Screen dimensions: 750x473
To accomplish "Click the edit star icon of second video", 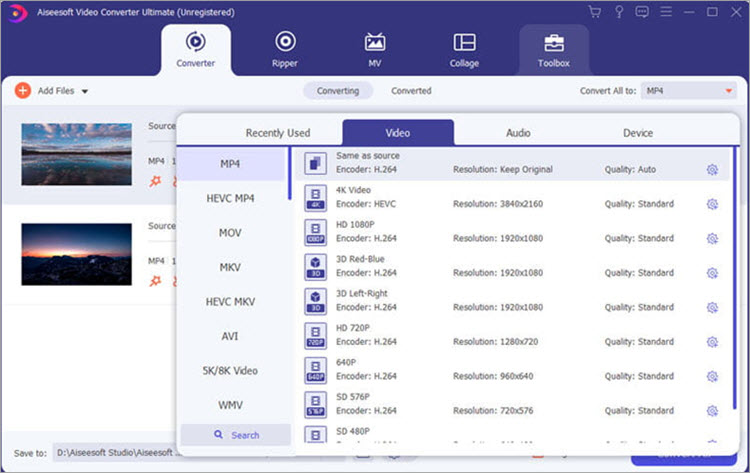I will [x=155, y=281].
